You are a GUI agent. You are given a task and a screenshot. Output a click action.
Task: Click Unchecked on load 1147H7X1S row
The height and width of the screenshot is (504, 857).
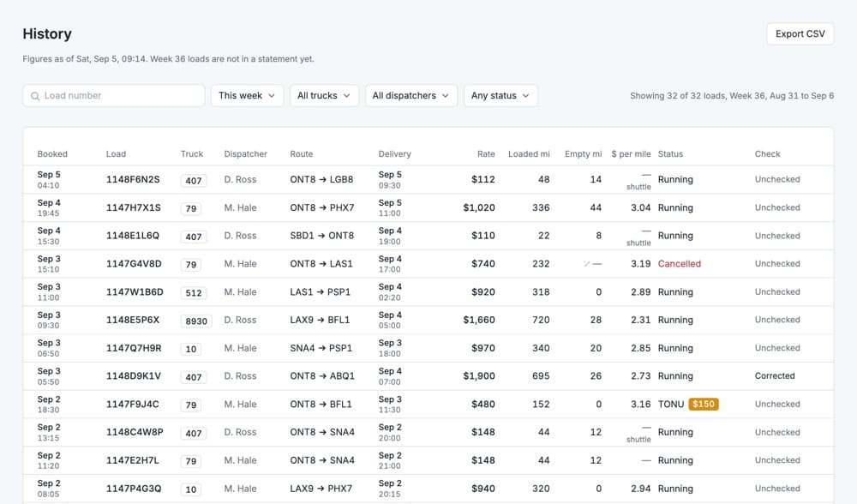click(777, 207)
